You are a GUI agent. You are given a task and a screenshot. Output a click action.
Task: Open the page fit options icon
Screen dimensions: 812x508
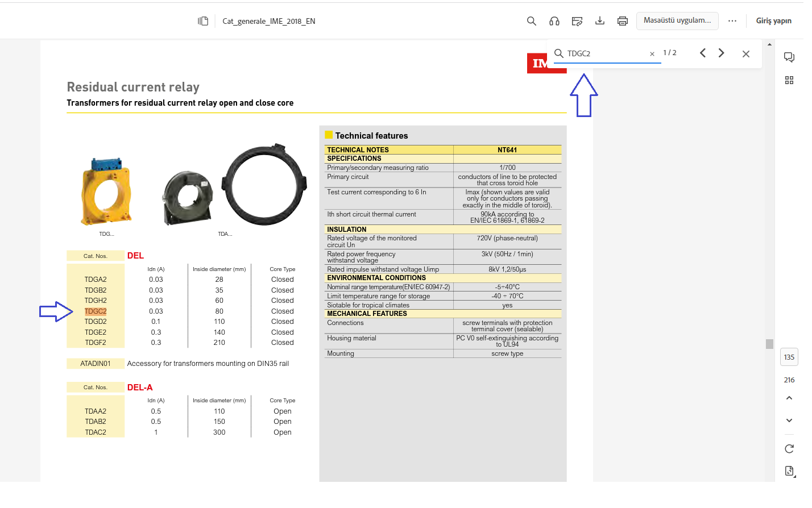pos(789,470)
